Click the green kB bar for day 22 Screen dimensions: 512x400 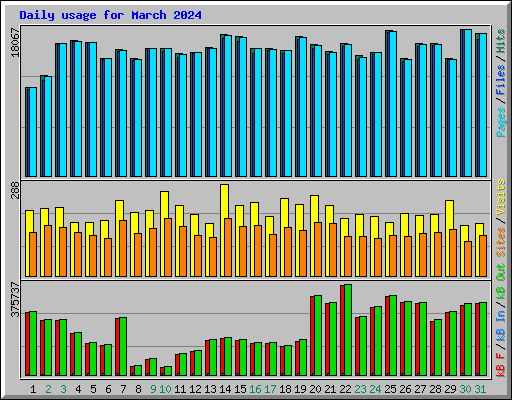coord(348,330)
